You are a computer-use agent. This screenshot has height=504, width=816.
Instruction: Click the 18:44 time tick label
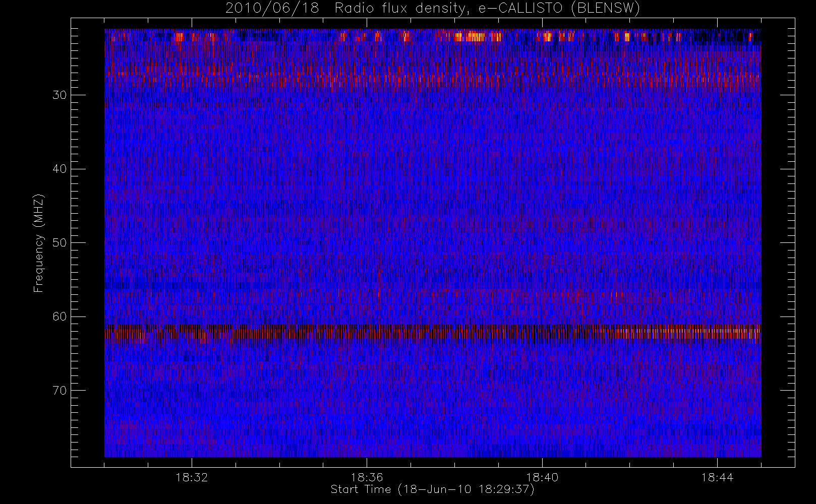tap(717, 477)
